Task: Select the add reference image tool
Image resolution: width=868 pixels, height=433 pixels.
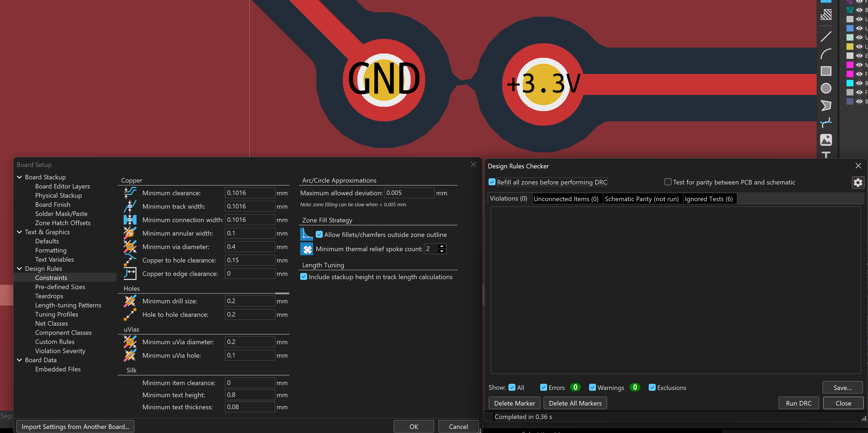Action: [826, 140]
